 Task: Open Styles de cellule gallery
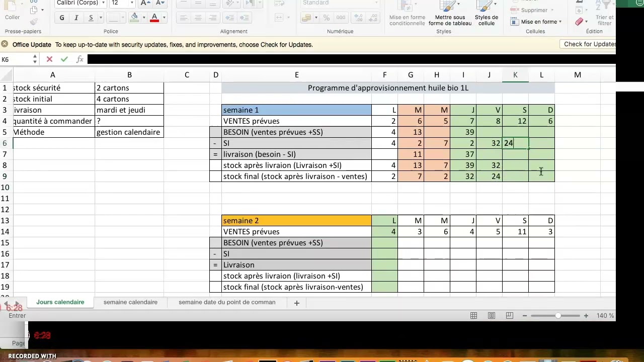[x=487, y=14]
